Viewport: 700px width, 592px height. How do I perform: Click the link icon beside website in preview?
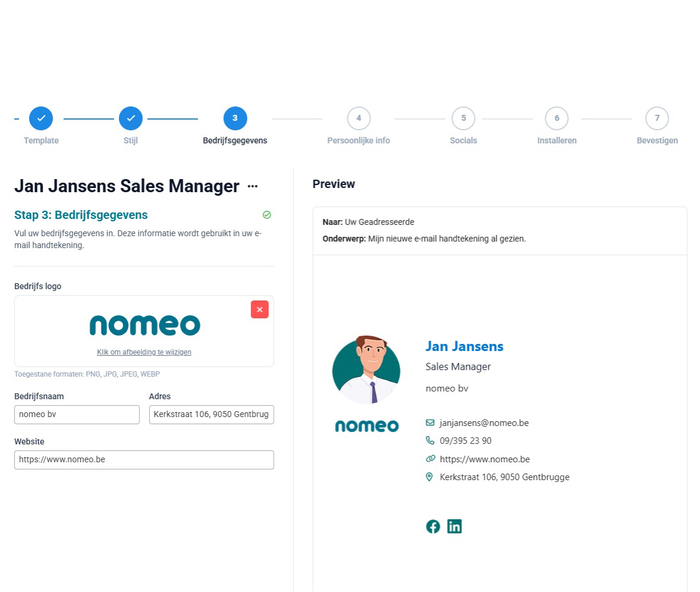pos(431,459)
